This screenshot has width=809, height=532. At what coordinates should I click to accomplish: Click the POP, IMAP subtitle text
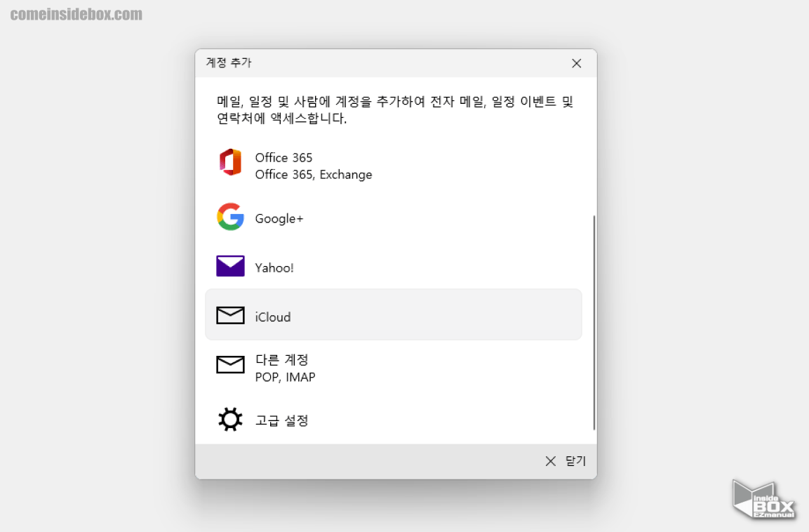click(x=286, y=377)
